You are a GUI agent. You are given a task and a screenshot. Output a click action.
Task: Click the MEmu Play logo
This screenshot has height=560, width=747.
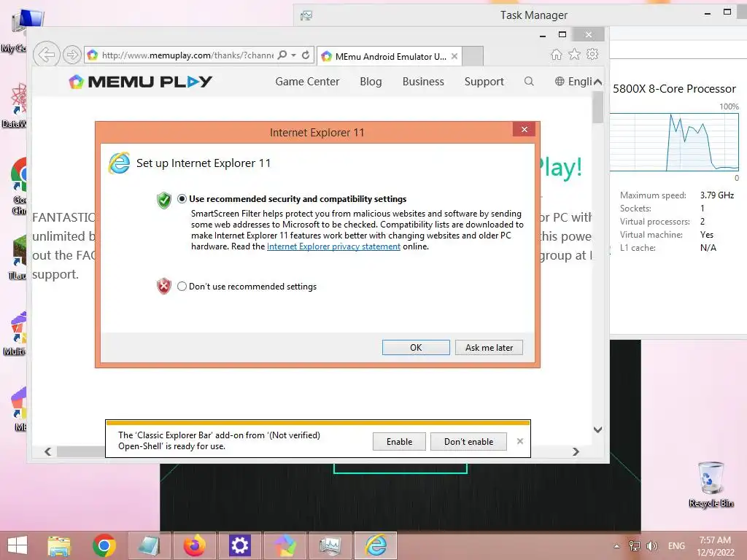tap(141, 82)
